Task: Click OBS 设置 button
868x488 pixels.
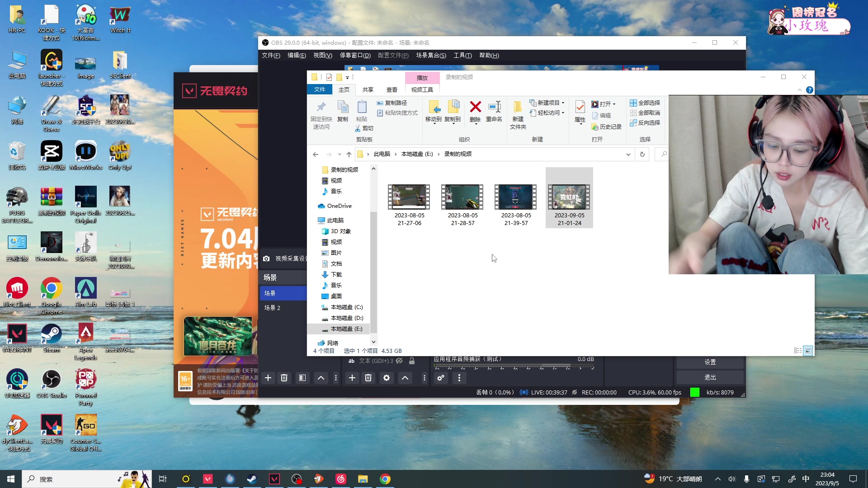Action: tap(710, 362)
